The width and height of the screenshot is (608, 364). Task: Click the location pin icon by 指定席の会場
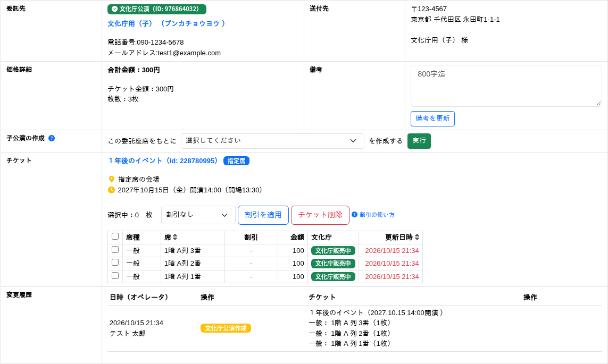point(111,179)
